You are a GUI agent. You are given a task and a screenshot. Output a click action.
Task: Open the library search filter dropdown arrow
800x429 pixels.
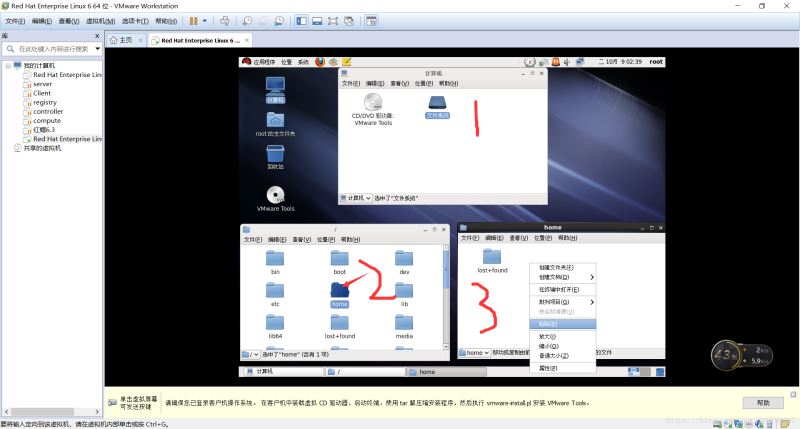[x=97, y=48]
